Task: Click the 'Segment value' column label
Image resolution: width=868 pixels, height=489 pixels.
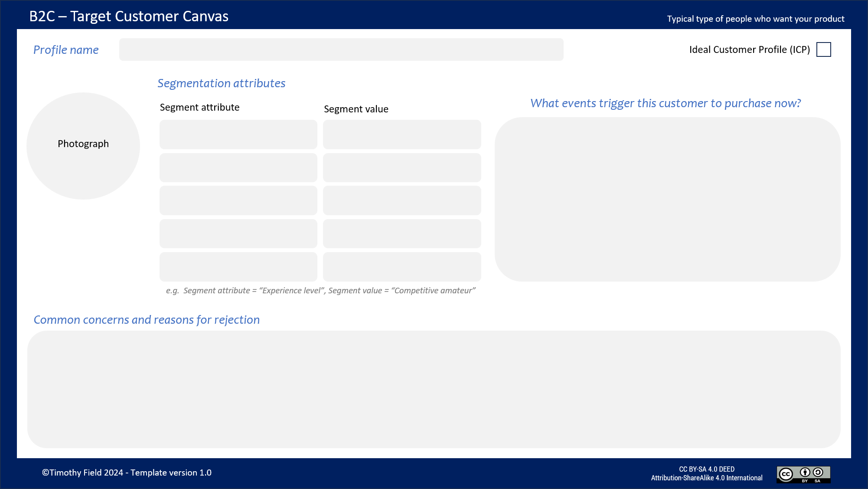Action: [356, 109]
